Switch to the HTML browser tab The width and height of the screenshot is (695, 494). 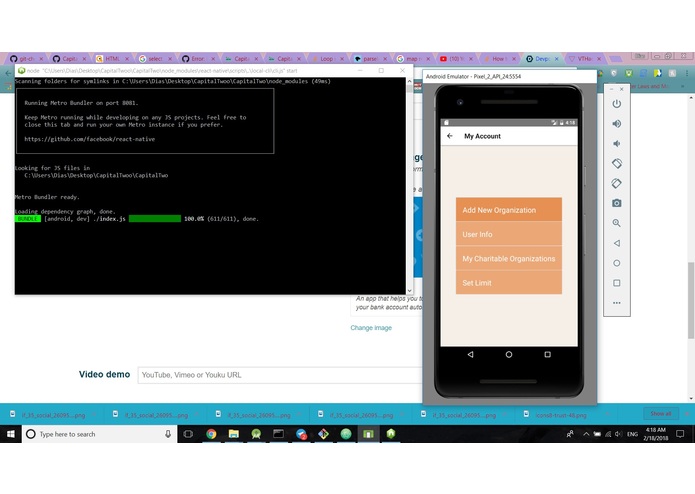pos(112,58)
